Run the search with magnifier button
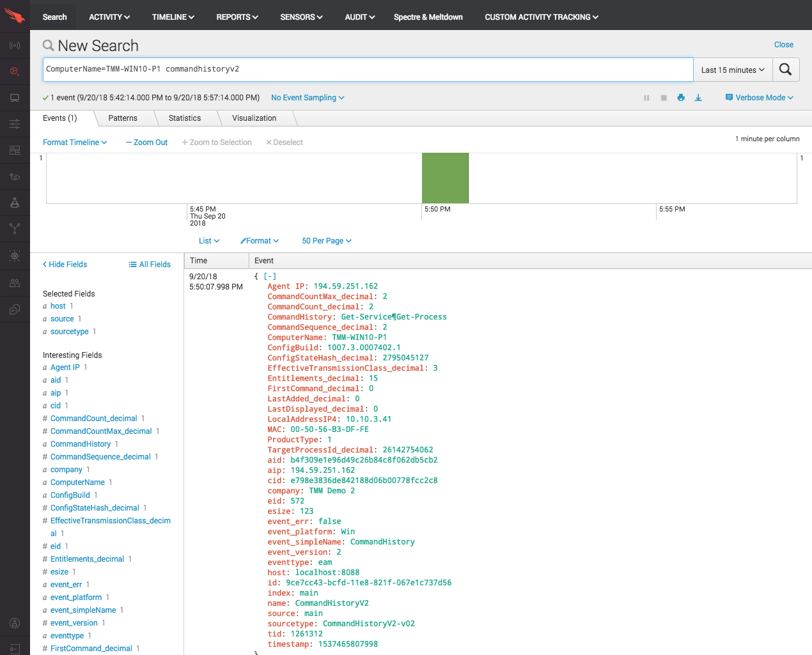 786,70
